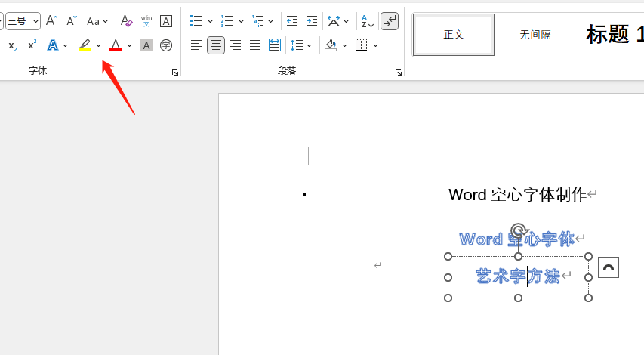Sort text with A-Z sort icon

[367, 21]
